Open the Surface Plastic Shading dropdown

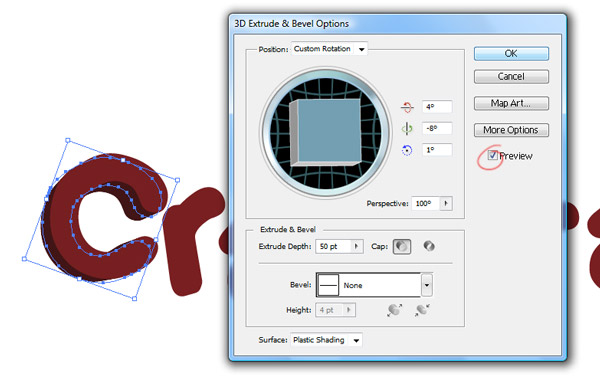point(326,340)
